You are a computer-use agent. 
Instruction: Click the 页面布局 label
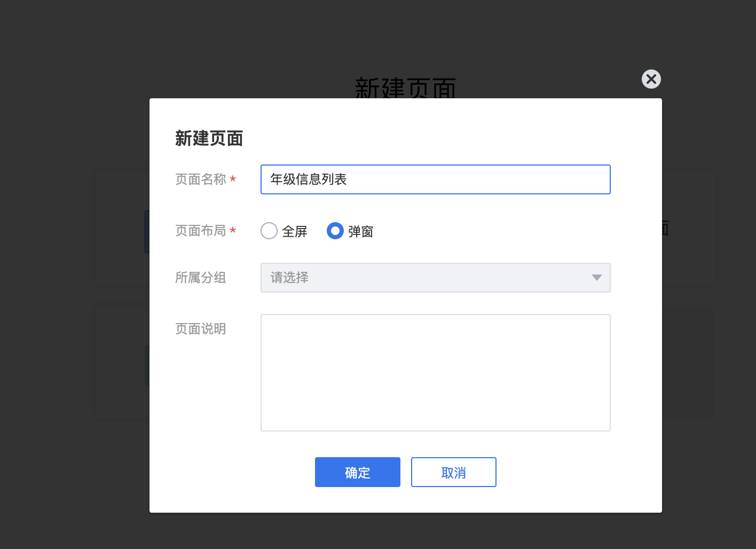[x=201, y=231]
